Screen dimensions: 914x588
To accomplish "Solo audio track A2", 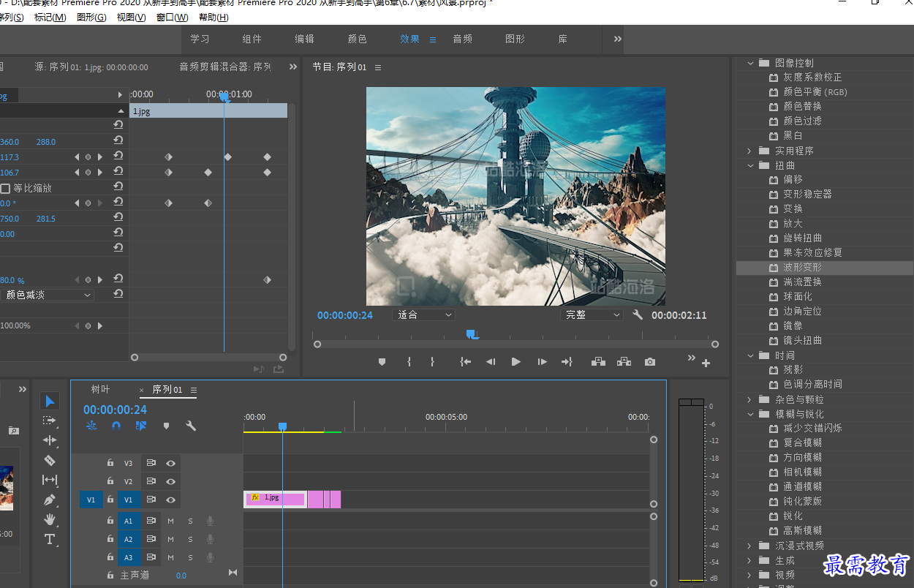I will pyautogui.click(x=190, y=539).
